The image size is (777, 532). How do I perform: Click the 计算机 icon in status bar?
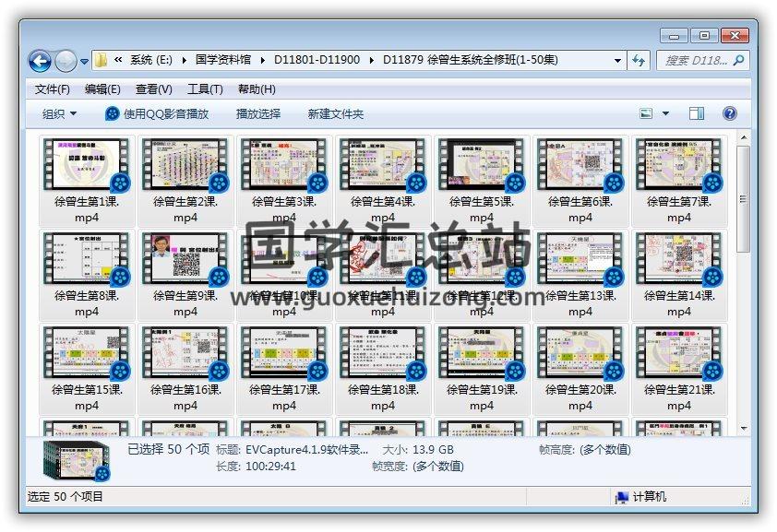pos(623,497)
